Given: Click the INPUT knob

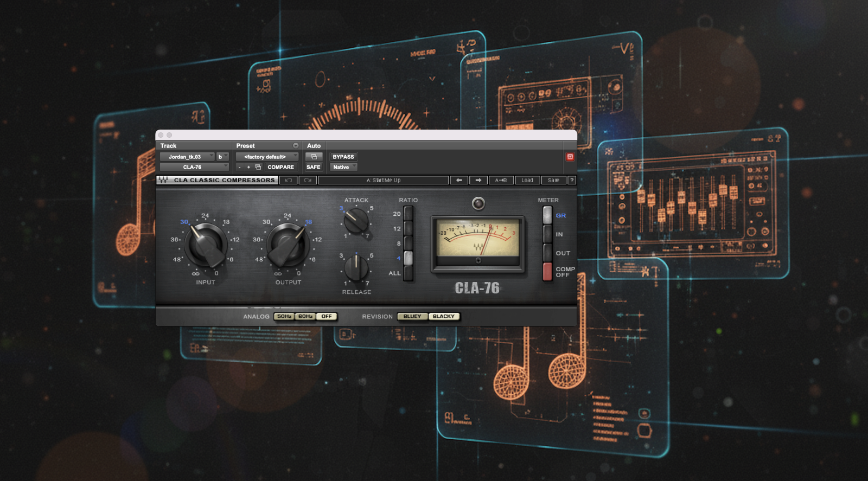Looking at the screenshot, I should pyautogui.click(x=206, y=246).
